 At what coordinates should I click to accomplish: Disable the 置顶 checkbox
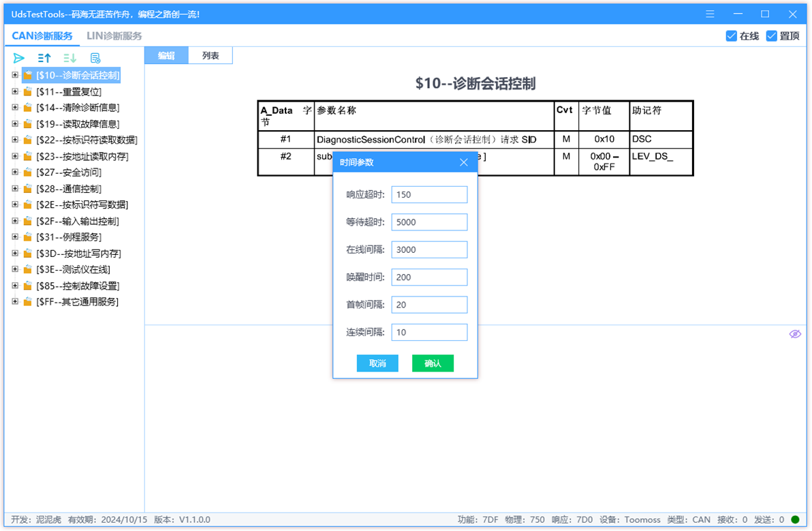[770, 36]
